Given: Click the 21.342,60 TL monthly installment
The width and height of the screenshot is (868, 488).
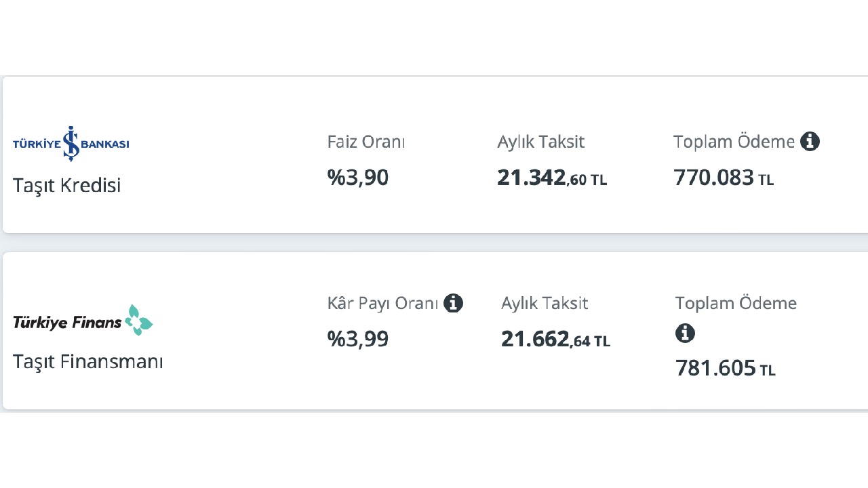Looking at the screenshot, I should pyautogui.click(x=552, y=178).
